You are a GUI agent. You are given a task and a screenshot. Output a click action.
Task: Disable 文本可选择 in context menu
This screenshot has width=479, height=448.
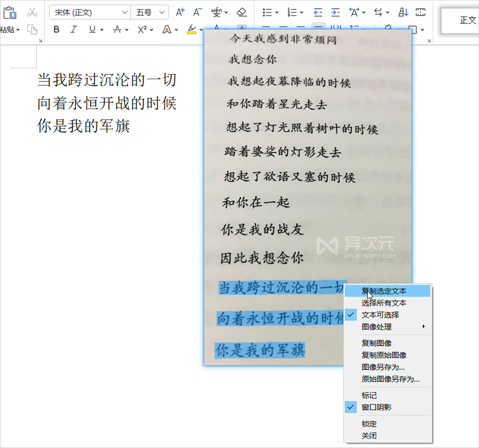click(x=380, y=315)
